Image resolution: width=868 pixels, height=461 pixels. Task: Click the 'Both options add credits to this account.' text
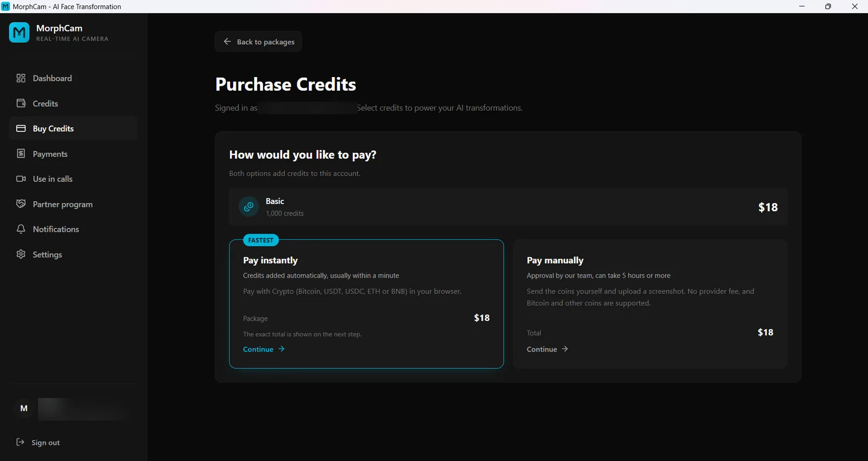point(295,173)
